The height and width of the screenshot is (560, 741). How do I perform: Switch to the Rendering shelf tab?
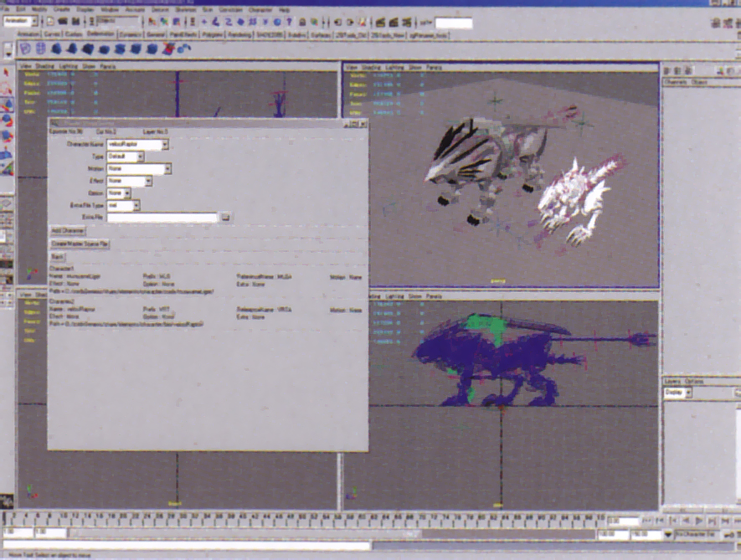pyautogui.click(x=239, y=35)
